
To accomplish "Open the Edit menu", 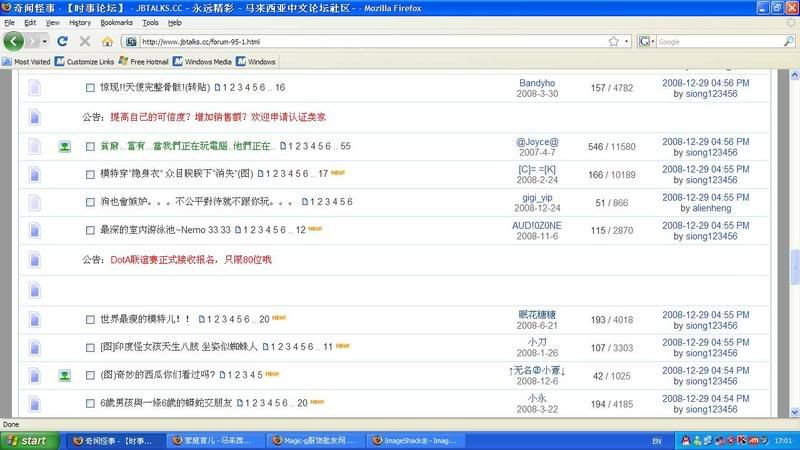I will (30, 22).
